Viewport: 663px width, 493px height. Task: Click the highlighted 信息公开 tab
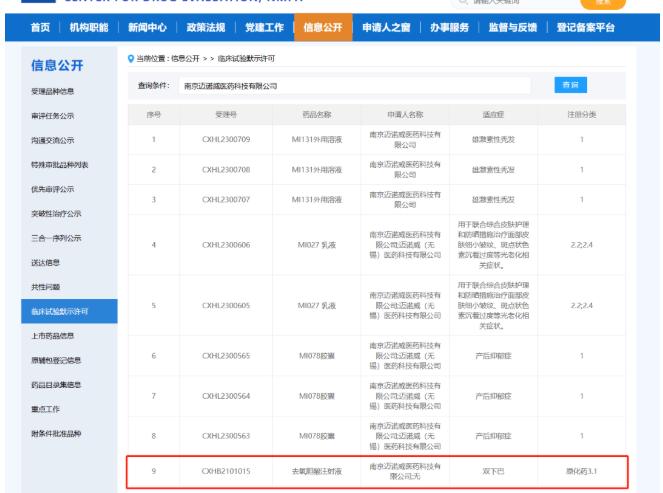(323, 27)
